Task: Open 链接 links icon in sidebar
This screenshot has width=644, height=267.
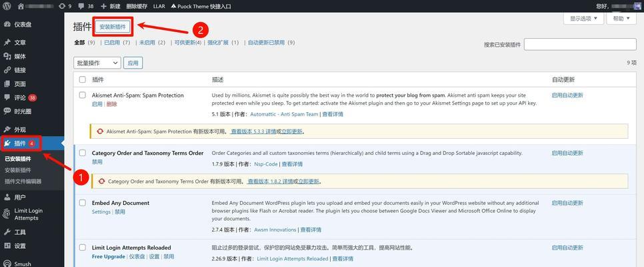Action: pos(7,70)
